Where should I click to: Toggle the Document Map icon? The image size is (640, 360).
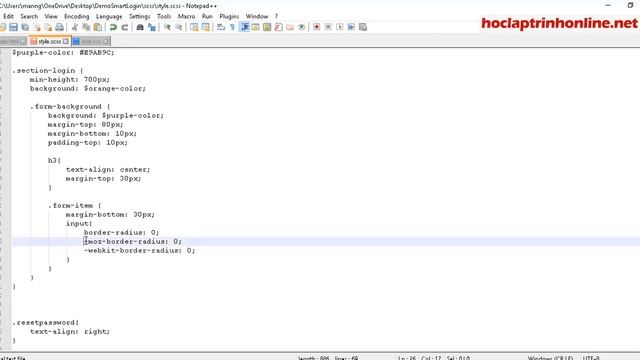coord(267,27)
